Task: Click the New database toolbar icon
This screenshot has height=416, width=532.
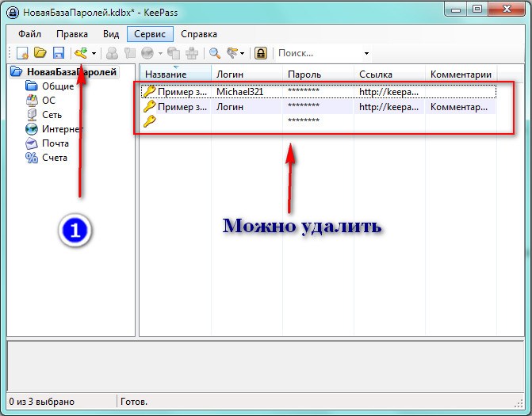Action: tap(22, 53)
